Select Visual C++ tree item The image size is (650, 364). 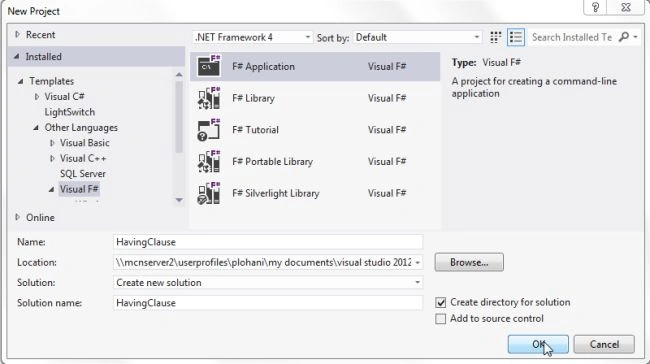tap(83, 158)
